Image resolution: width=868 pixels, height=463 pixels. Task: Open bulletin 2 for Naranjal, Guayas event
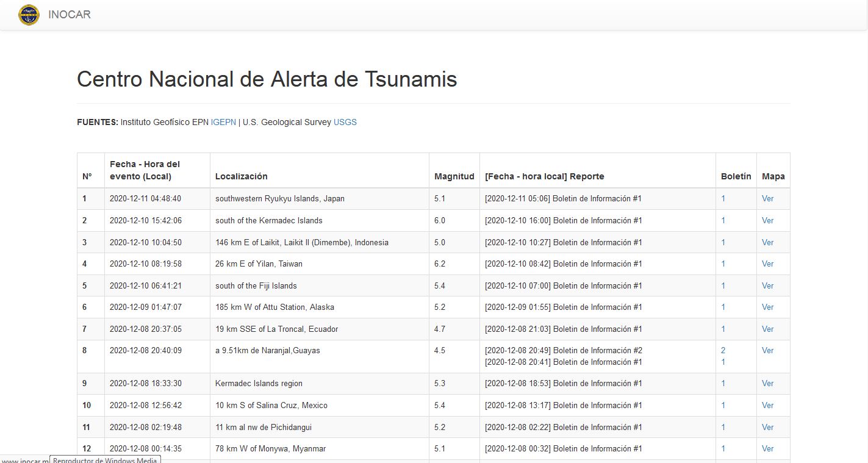[723, 351]
